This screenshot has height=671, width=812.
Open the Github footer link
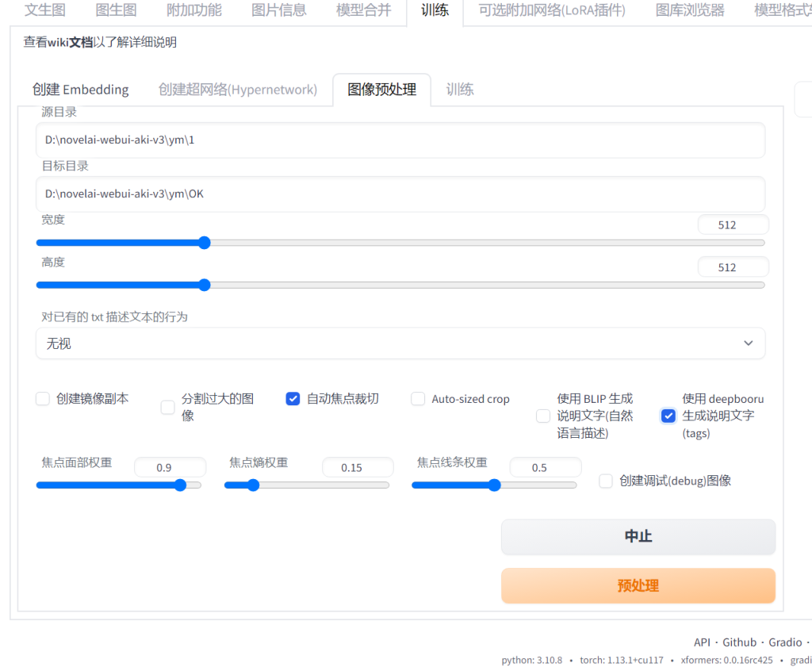coord(739,642)
